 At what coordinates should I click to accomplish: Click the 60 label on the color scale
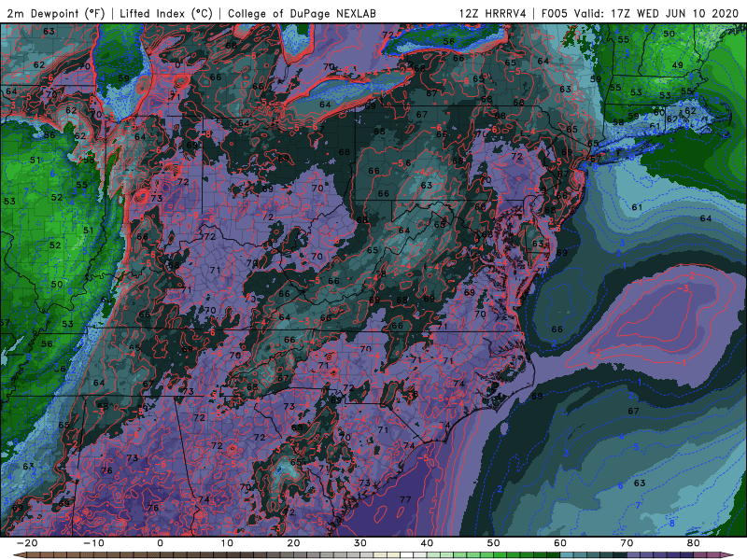click(560, 543)
